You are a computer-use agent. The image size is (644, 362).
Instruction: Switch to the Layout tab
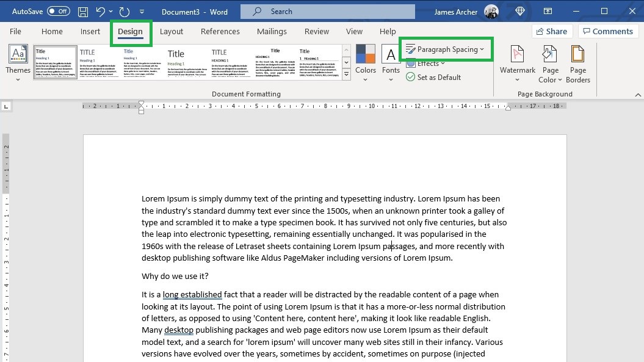tap(172, 32)
